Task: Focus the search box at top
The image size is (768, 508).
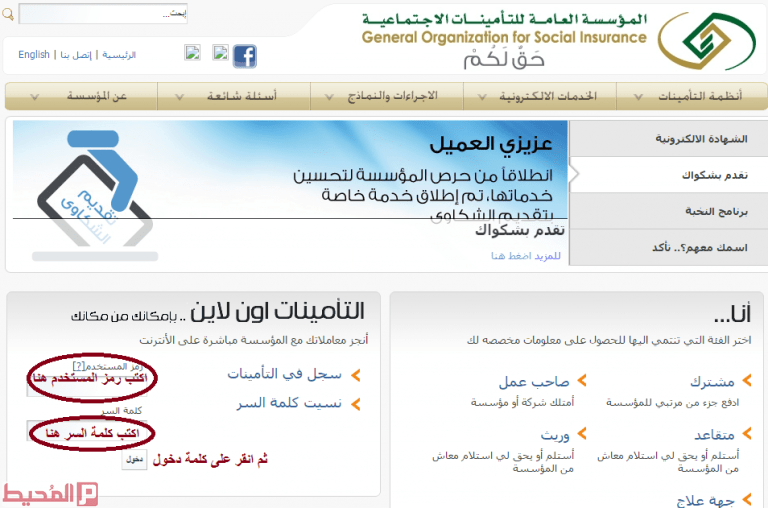Action: click(x=103, y=14)
